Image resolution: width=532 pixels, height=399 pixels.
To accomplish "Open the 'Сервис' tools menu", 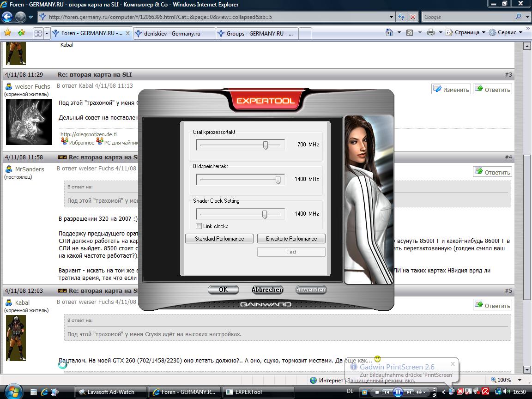I will [506, 33].
